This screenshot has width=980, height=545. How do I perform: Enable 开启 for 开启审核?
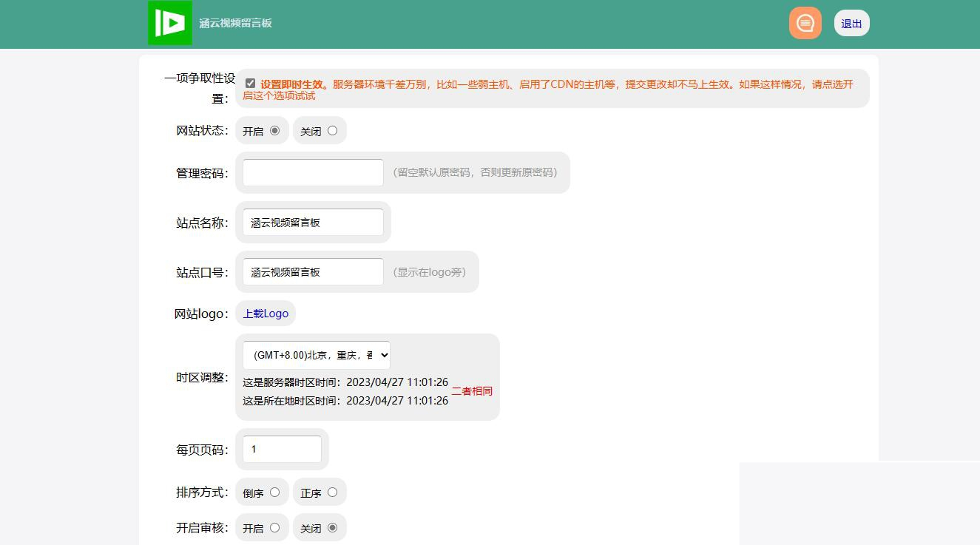click(x=274, y=527)
